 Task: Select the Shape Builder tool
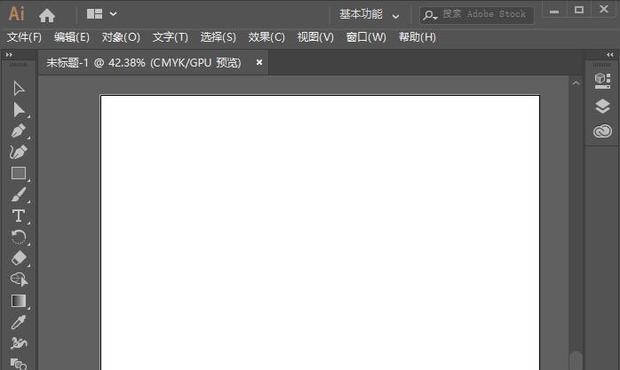tap(18, 279)
